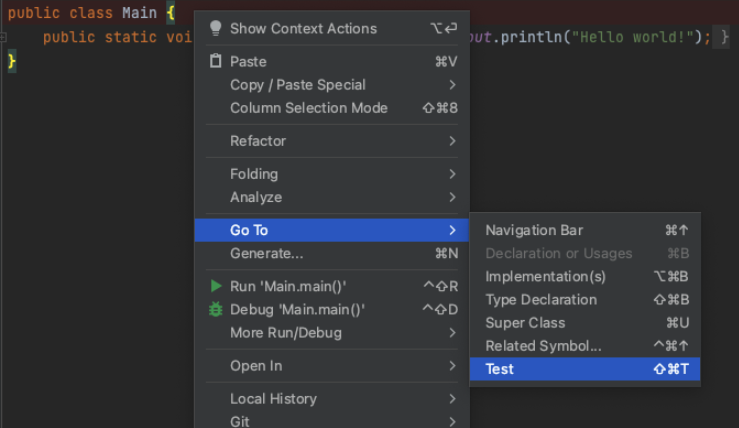Click the clipboard Paste icon
Image resolution: width=739 pixels, height=428 pixels.
coord(215,62)
